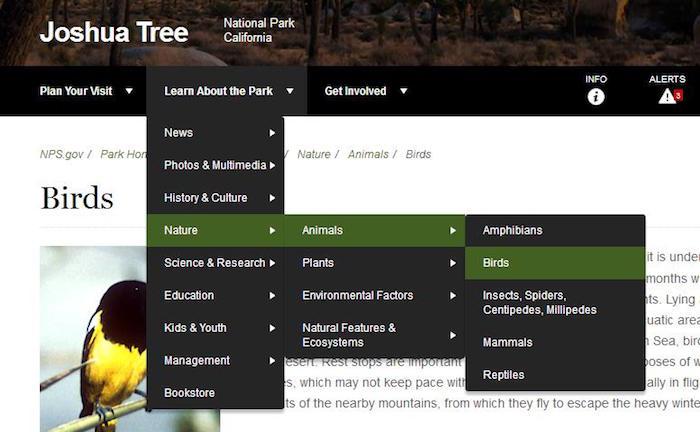
Task: Choose Amphibians in the Animals submenu
Action: [555, 230]
